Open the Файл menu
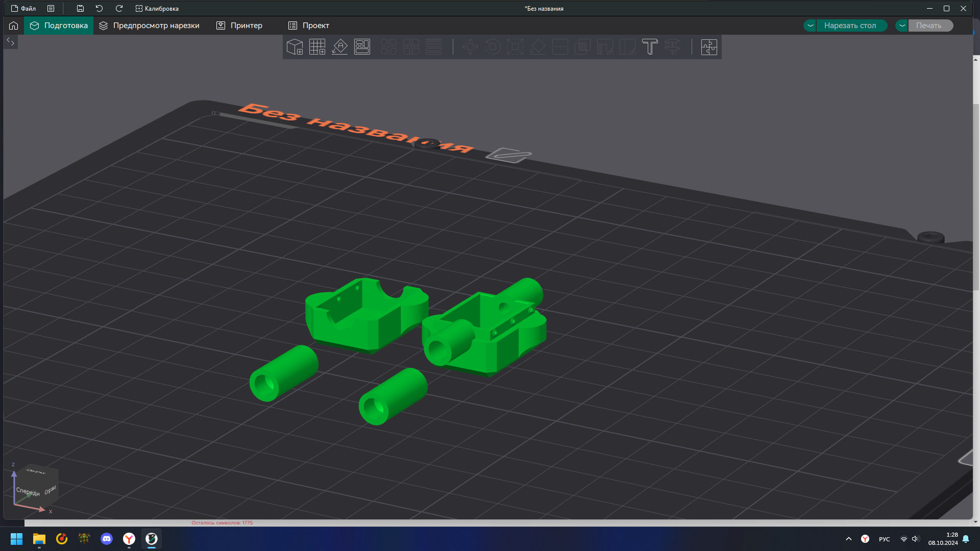Viewport: 980px width, 551px height. click(23, 9)
